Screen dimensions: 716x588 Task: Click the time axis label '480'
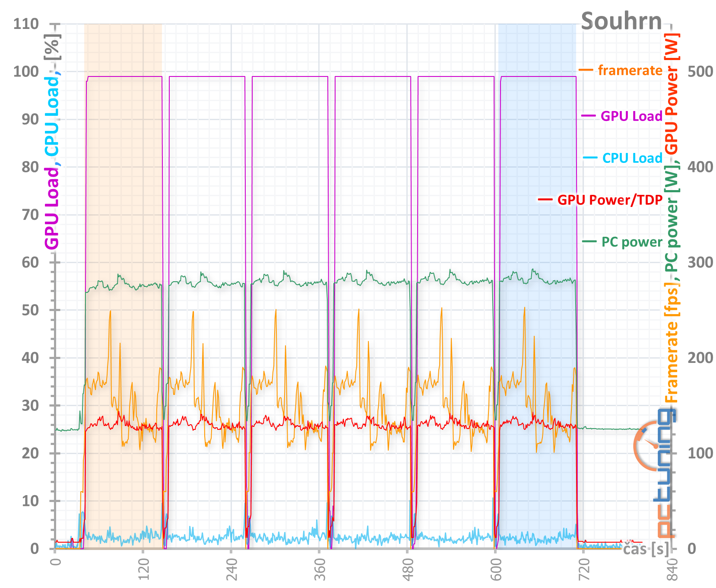pos(408,570)
